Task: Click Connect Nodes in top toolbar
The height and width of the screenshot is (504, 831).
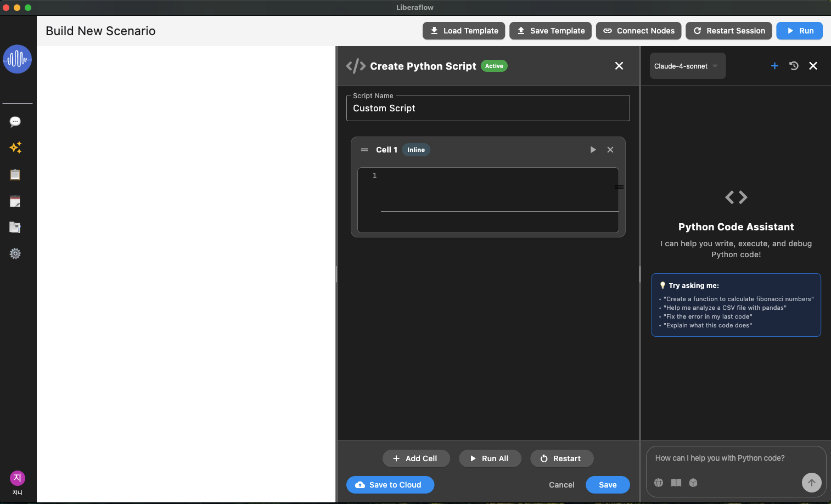Action: click(639, 31)
